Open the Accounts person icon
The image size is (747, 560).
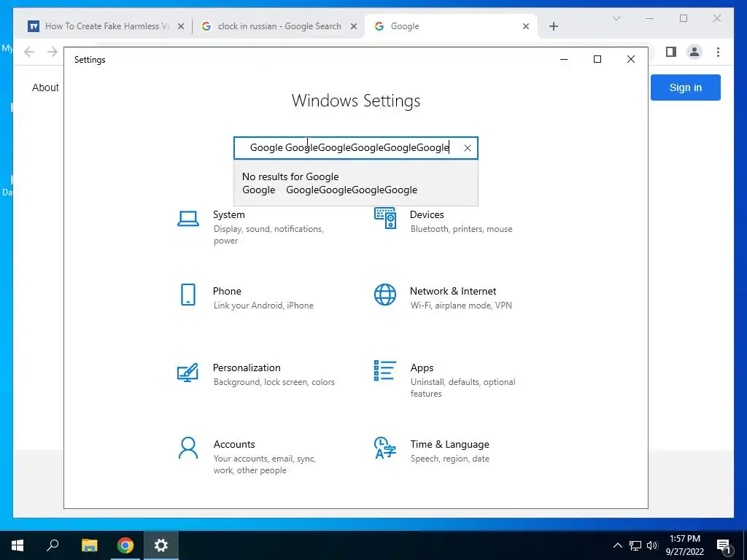point(188,448)
